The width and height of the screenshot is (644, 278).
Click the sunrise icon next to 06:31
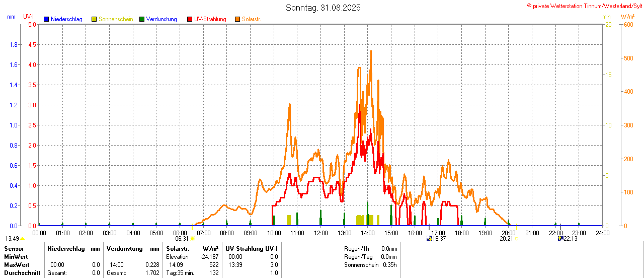192,239
